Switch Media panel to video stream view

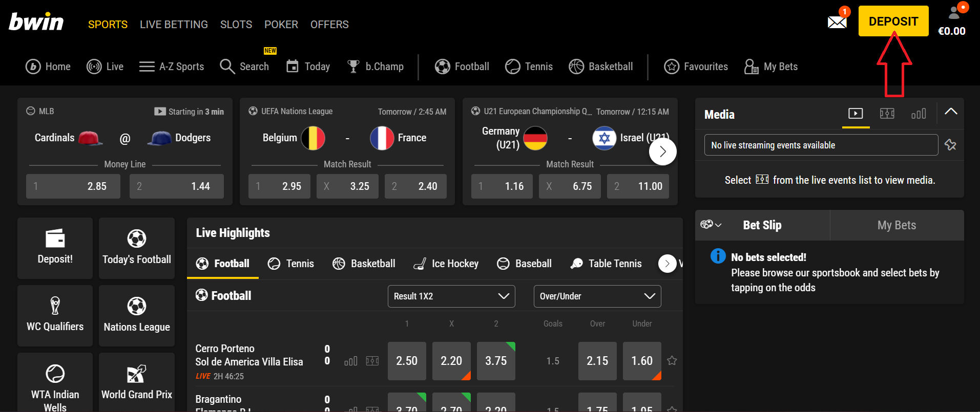point(856,113)
